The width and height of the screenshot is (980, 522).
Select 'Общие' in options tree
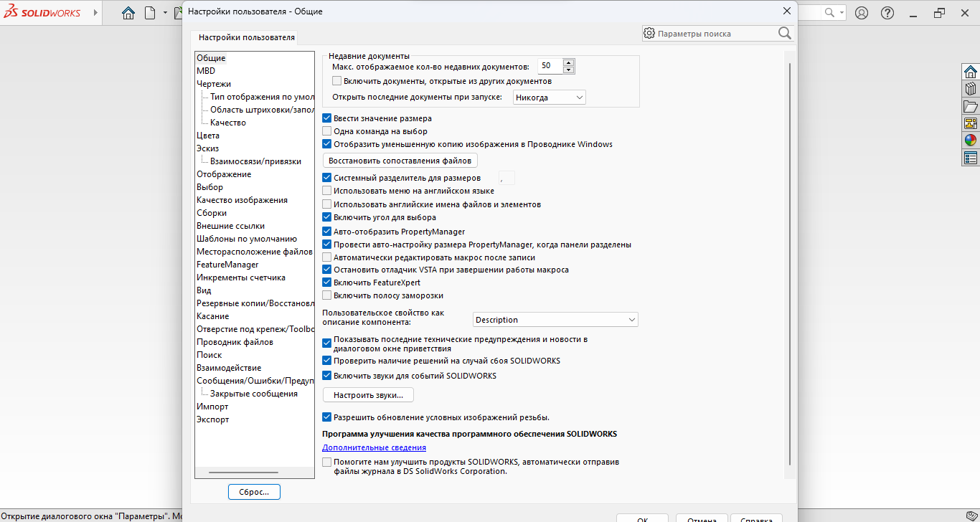click(x=211, y=58)
